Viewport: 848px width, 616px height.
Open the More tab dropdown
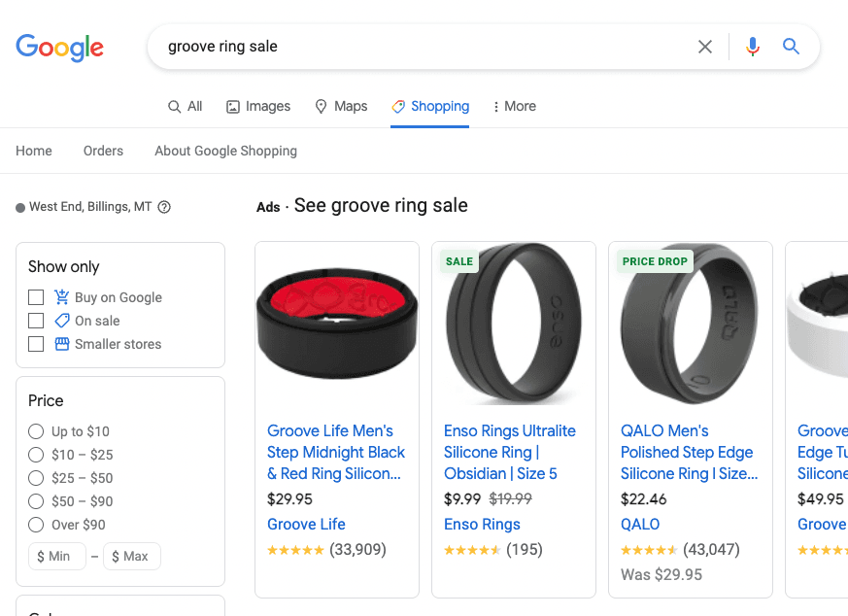click(514, 106)
